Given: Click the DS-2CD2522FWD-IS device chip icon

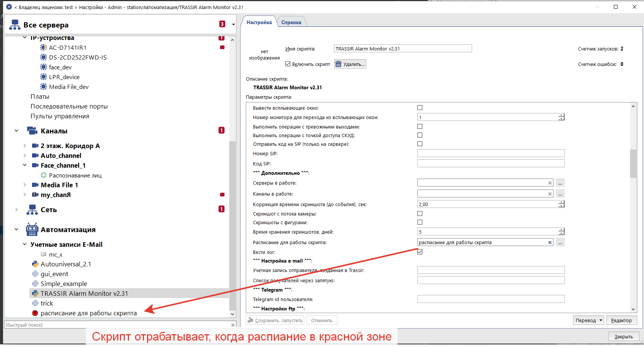Looking at the screenshot, I should pos(43,57).
